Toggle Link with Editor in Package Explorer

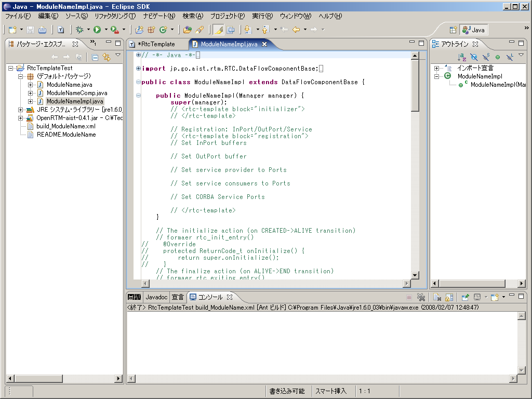point(107,57)
